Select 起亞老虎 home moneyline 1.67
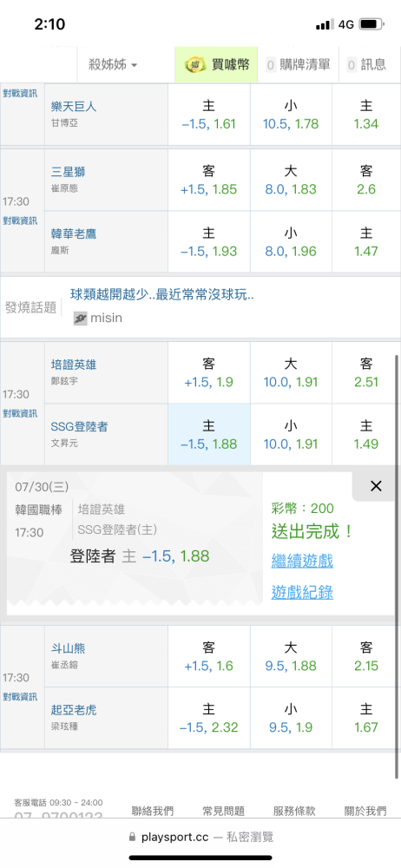This screenshot has width=401, height=868. click(366, 718)
